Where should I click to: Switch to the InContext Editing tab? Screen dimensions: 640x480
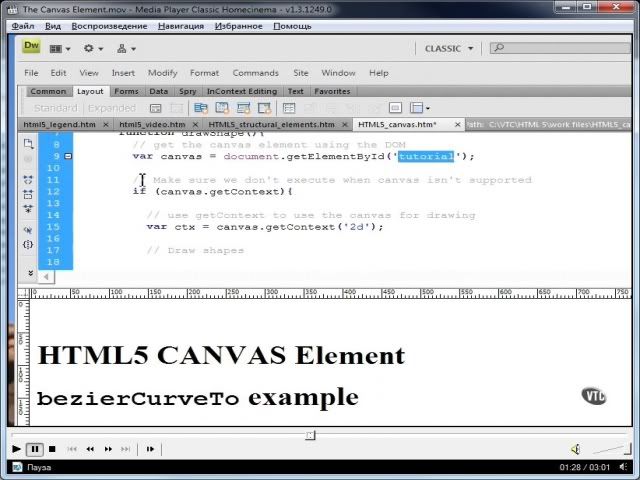(x=242, y=91)
